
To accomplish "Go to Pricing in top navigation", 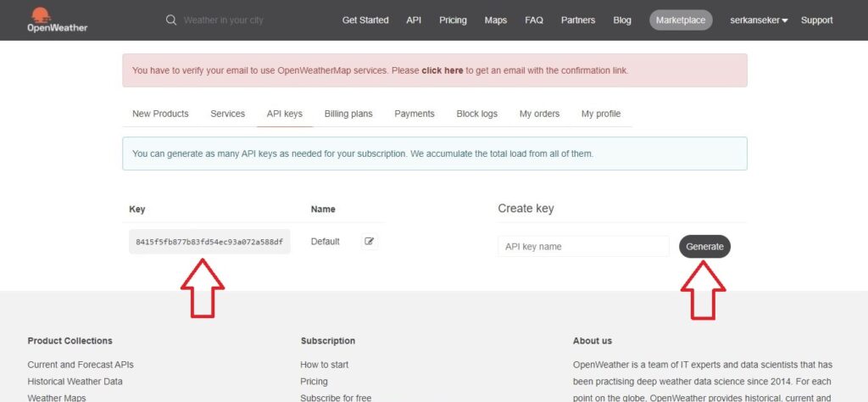I will 453,20.
